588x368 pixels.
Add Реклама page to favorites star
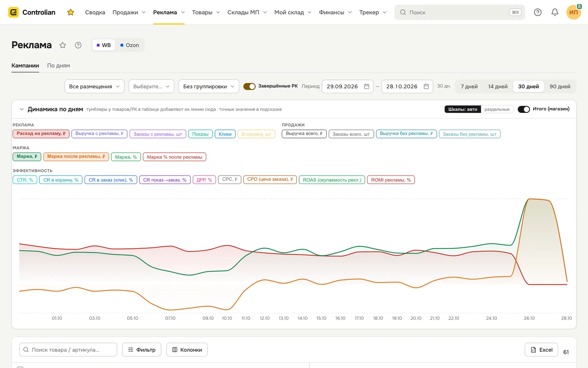coord(63,45)
